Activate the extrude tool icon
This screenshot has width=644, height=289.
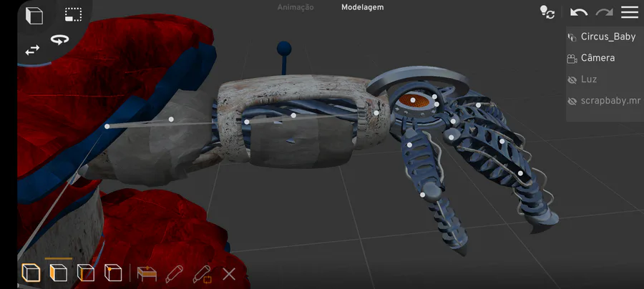(147, 274)
